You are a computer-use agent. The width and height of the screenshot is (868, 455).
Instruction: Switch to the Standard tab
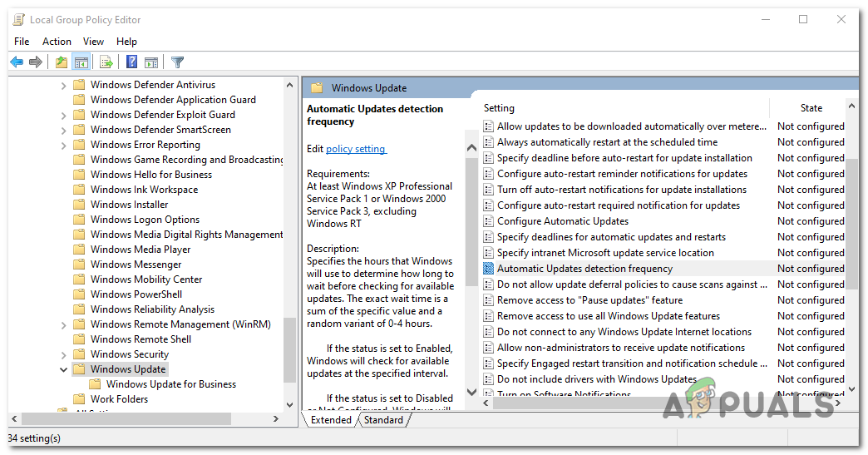click(383, 420)
